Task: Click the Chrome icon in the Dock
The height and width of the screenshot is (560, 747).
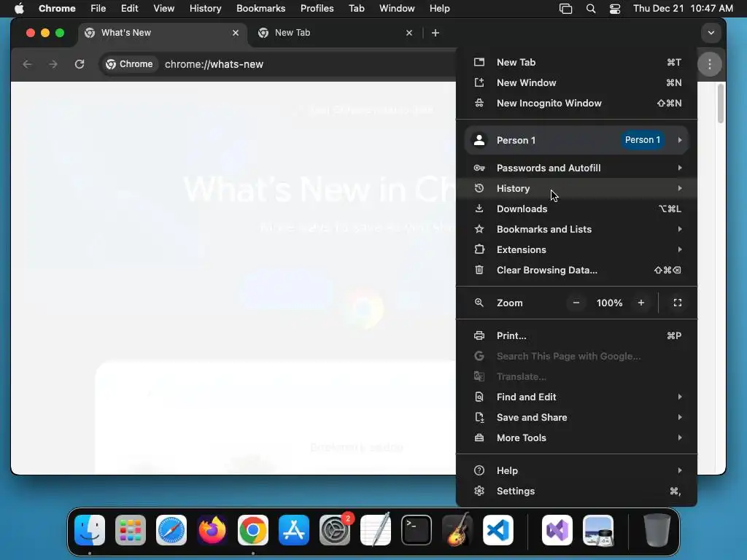Action: tap(253, 530)
